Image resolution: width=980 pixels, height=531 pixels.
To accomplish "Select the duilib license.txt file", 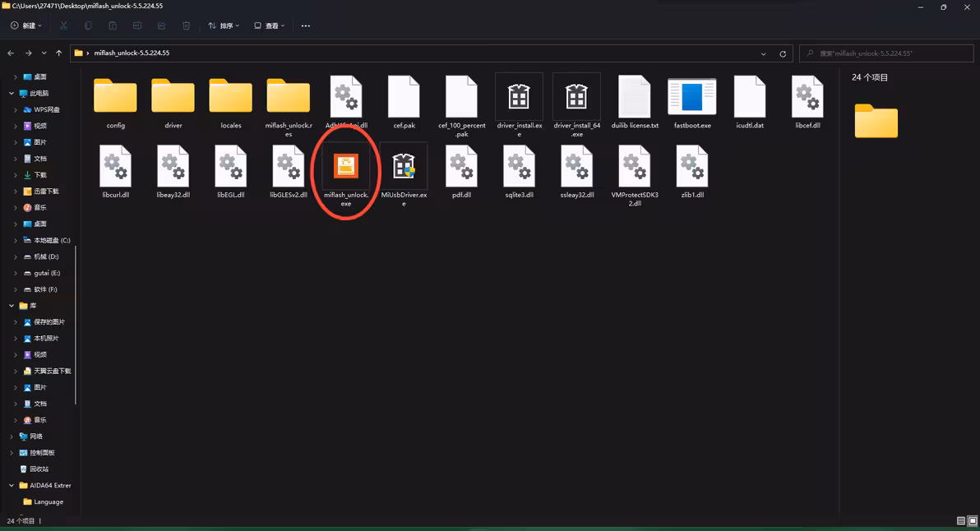I will pyautogui.click(x=634, y=97).
